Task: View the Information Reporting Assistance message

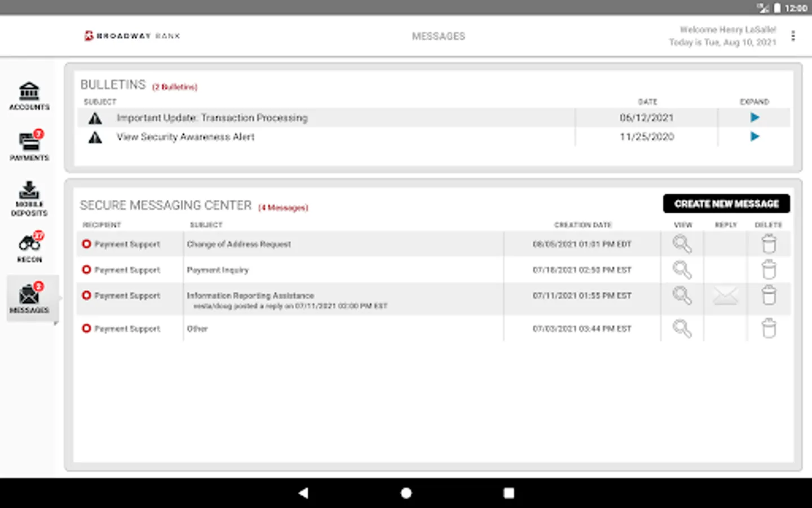Action: (x=682, y=295)
